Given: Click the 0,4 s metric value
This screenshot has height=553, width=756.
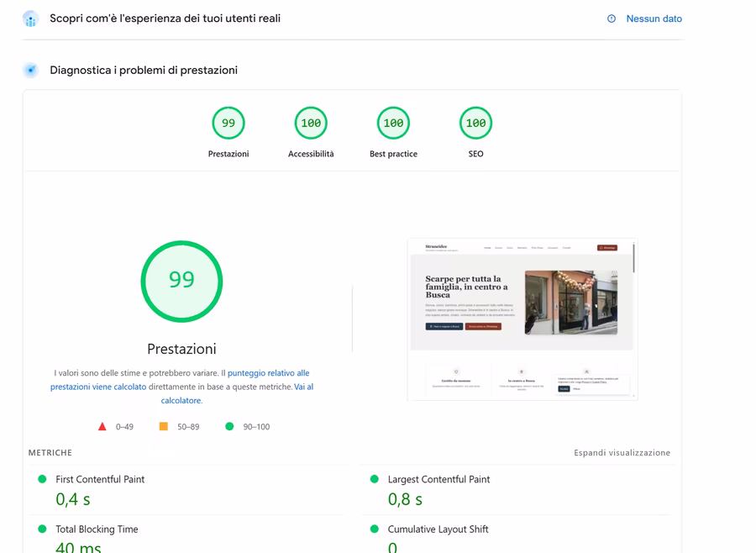Looking at the screenshot, I should pyautogui.click(x=73, y=499).
